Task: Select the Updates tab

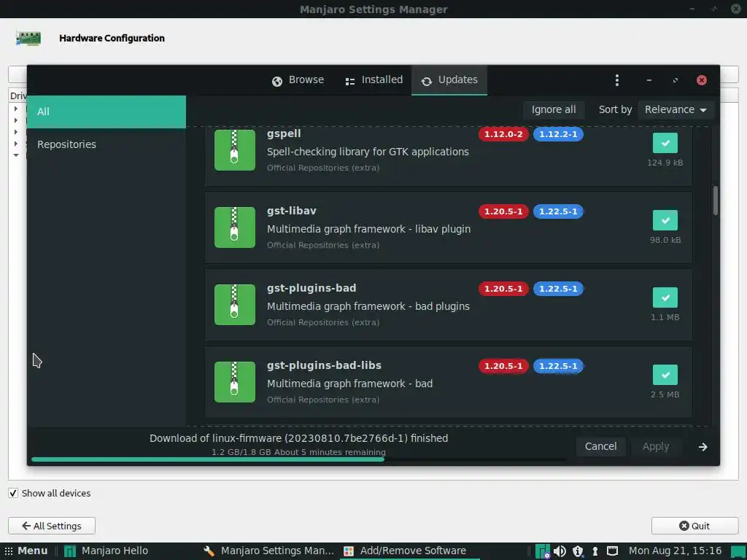Action: point(449,80)
